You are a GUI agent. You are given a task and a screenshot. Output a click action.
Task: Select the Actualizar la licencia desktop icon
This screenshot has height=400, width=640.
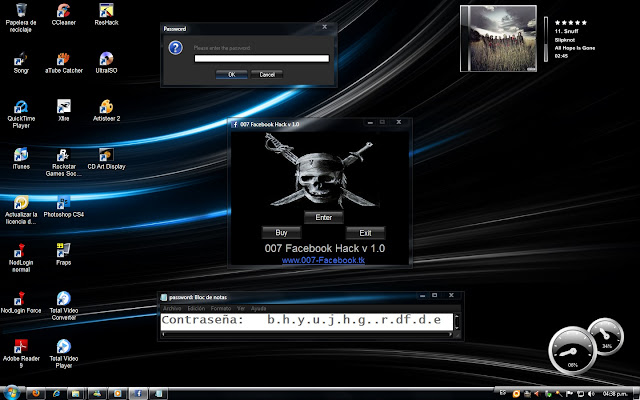pyautogui.click(x=21, y=210)
